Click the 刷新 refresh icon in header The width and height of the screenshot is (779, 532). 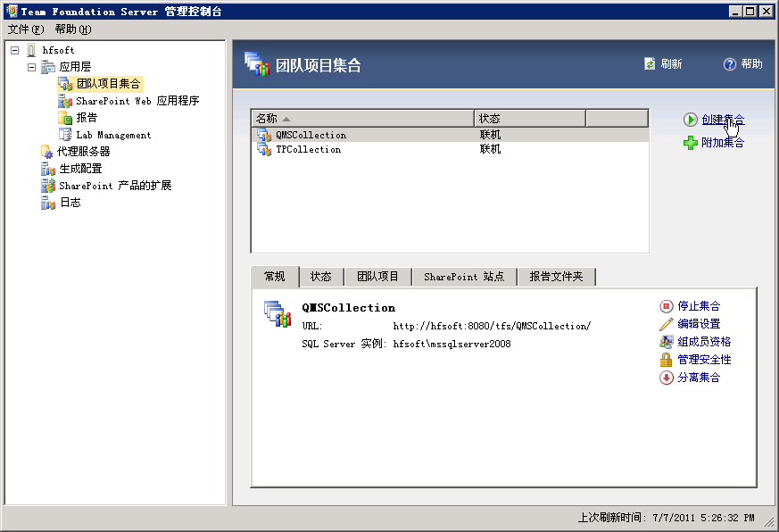(650, 63)
